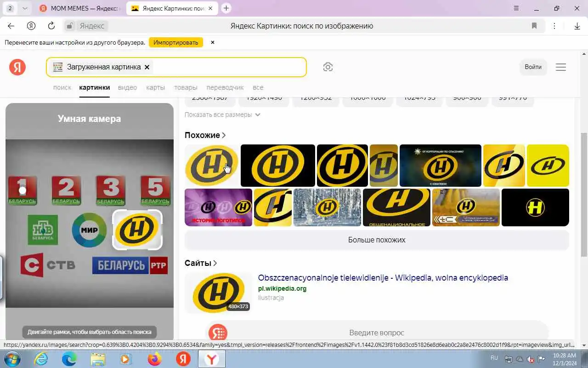Open the address bar three-dot menu
Image resolution: width=588 pixels, height=368 pixels.
pyautogui.click(x=554, y=26)
